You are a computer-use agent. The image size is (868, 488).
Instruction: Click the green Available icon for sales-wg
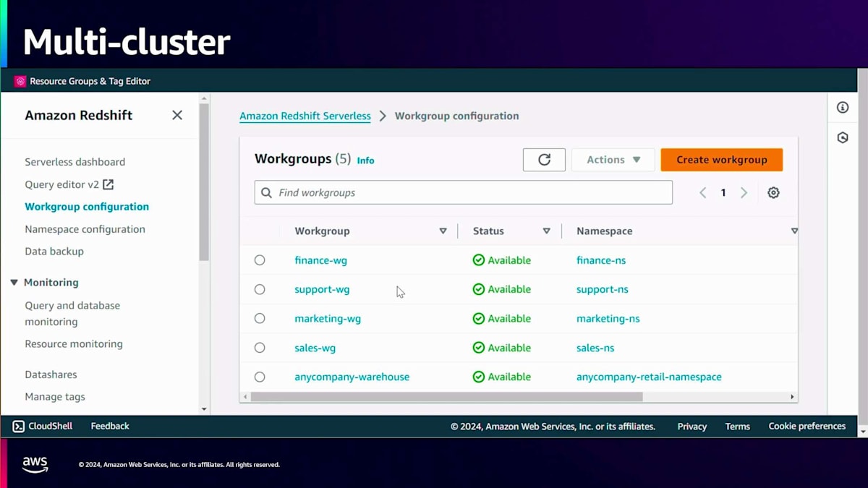[x=479, y=348]
